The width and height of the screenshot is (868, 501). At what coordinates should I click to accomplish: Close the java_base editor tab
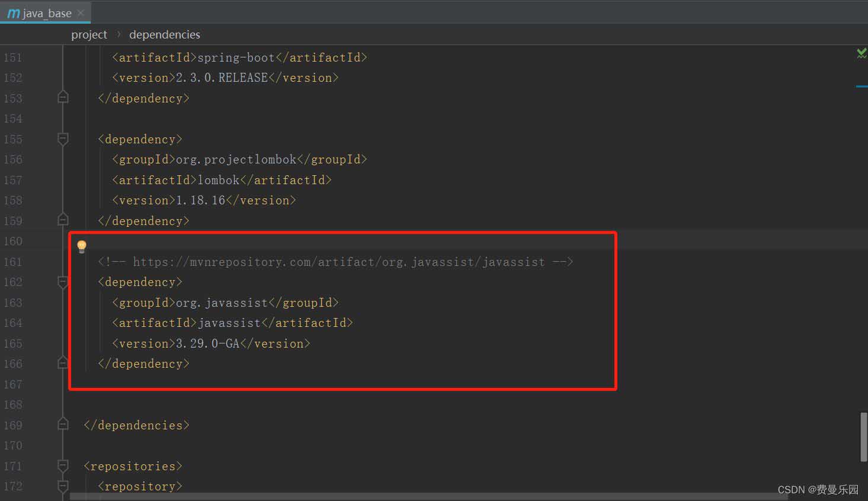coord(81,12)
